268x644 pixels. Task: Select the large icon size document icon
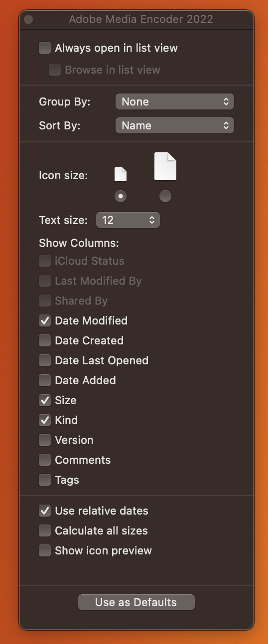pyautogui.click(x=165, y=166)
